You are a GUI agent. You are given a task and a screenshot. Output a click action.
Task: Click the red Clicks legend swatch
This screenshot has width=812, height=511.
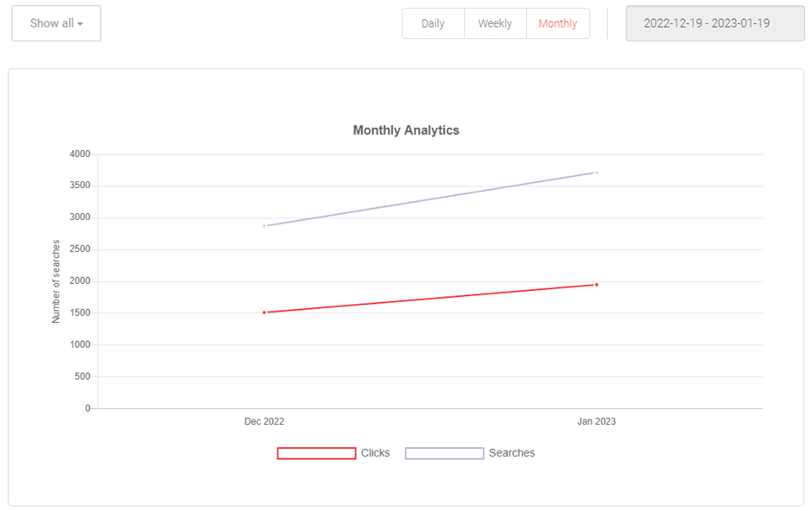[316, 452]
